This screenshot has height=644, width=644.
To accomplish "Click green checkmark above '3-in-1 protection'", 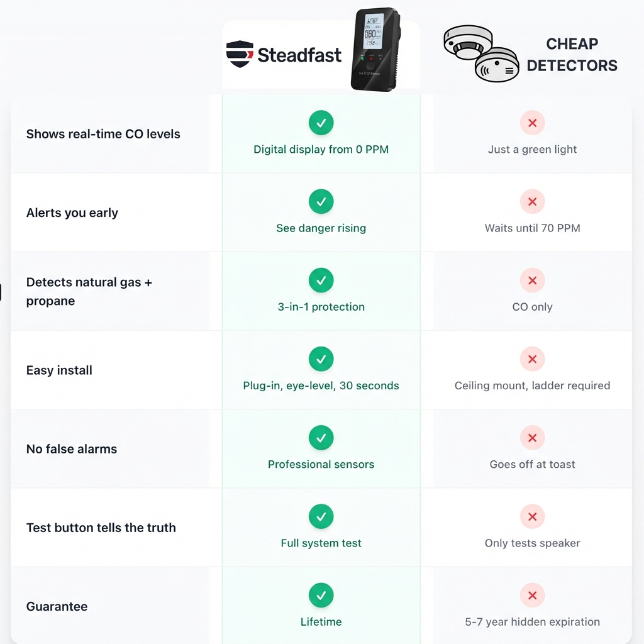I will pos(321,280).
